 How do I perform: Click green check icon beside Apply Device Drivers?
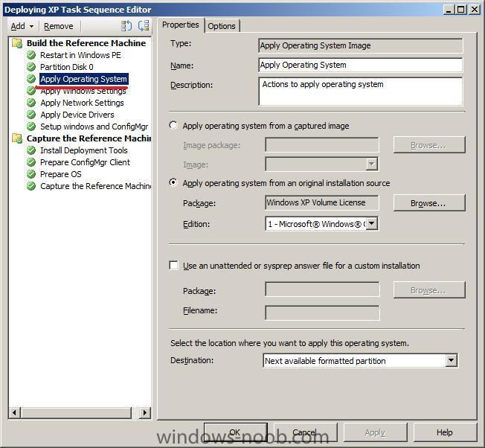[x=31, y=115]
